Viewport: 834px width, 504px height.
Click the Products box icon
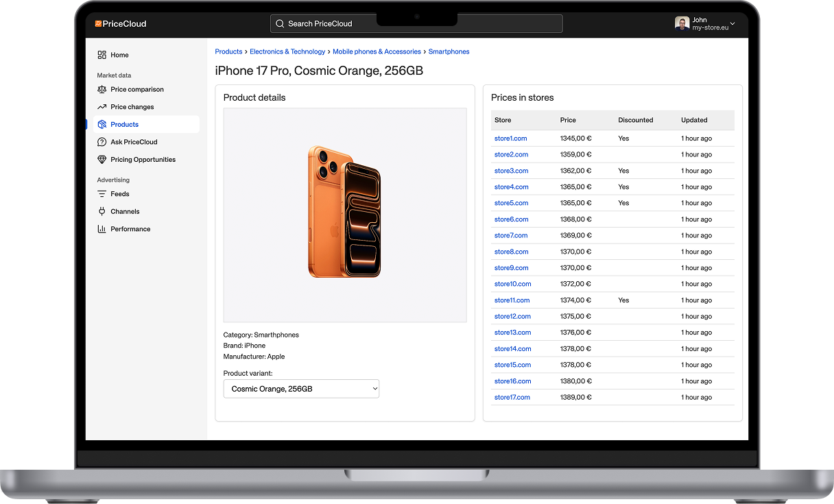click(x=102, y=125)
